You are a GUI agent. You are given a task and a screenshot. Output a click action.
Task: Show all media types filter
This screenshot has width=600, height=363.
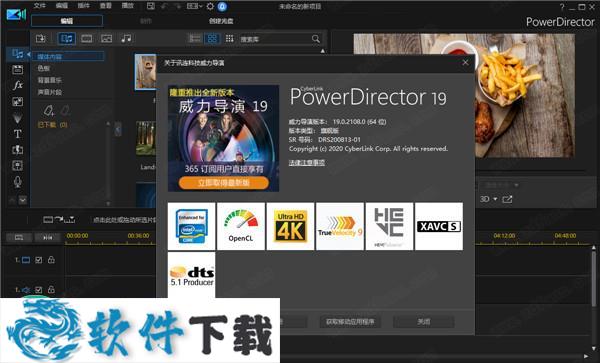tap(67, 39)
